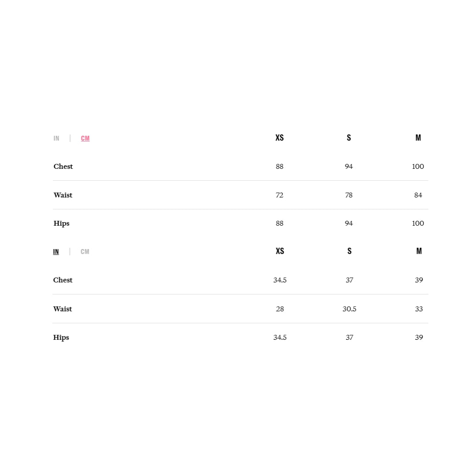This screenshot has height=476, width=476.
Task: Select Chest row label in centimeter table
Action: 63,167
